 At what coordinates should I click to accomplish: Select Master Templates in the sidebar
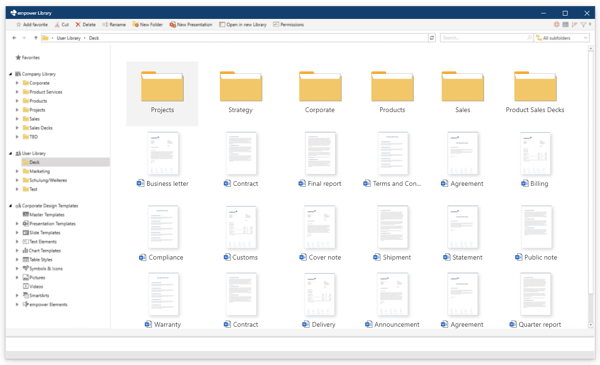pyautogui.click(x=44, y=215)
